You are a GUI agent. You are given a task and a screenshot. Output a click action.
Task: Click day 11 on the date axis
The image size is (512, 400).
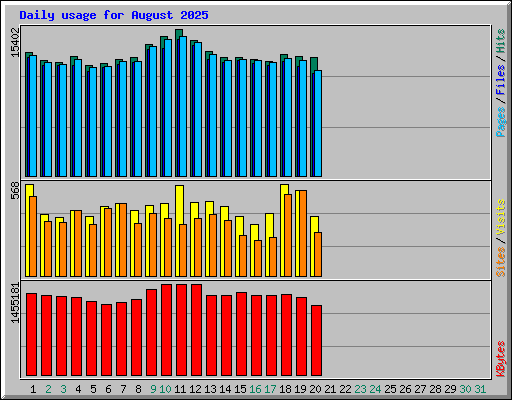180,389
